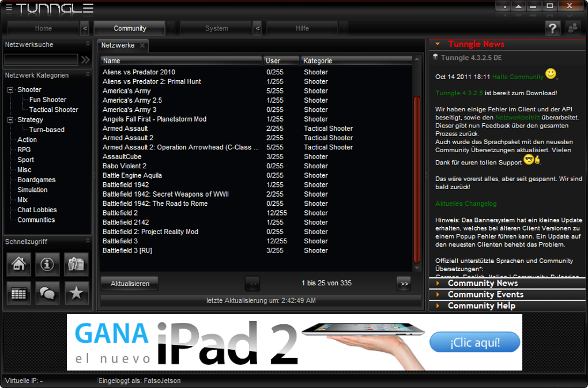The height and width of the screenshot is (388, 588).
Task: Open the Community menu
Action: coord(130,28)
